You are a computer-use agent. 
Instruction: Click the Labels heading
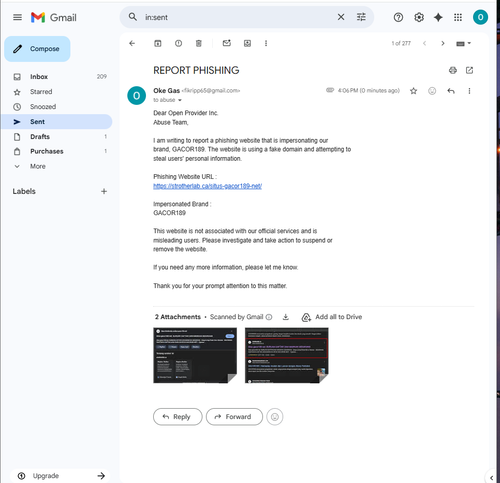point(24,191)
